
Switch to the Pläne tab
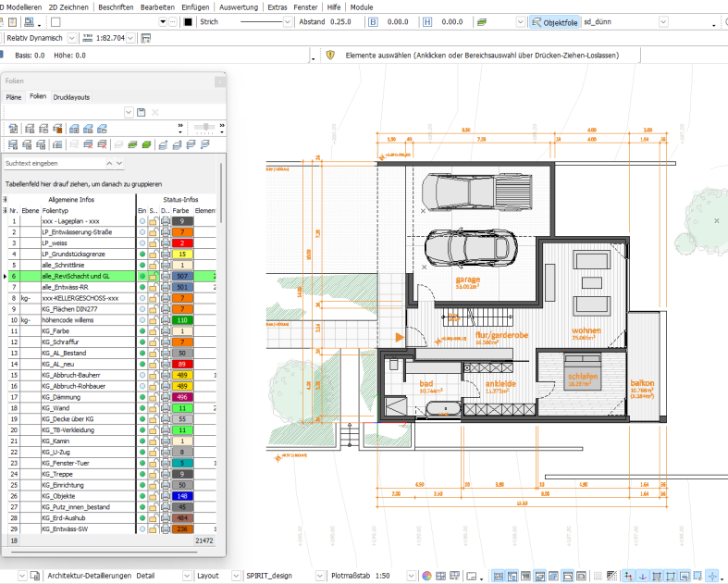[14, 96]
